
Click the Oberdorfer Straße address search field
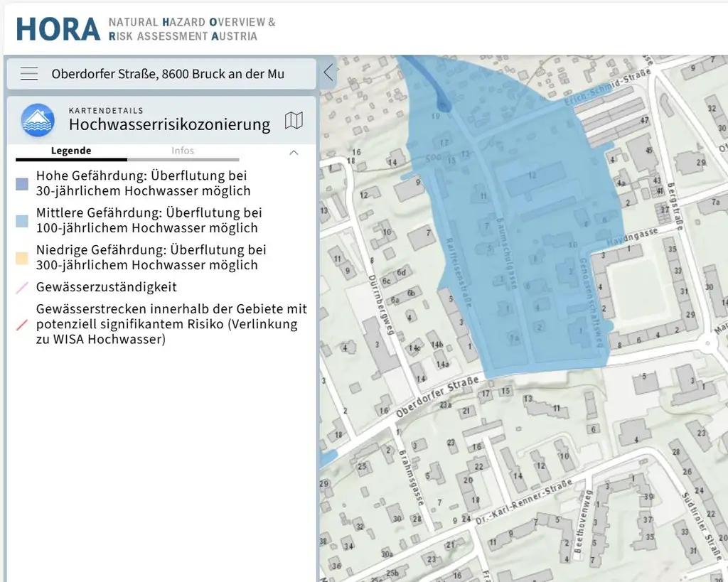(x=168, y=74)
